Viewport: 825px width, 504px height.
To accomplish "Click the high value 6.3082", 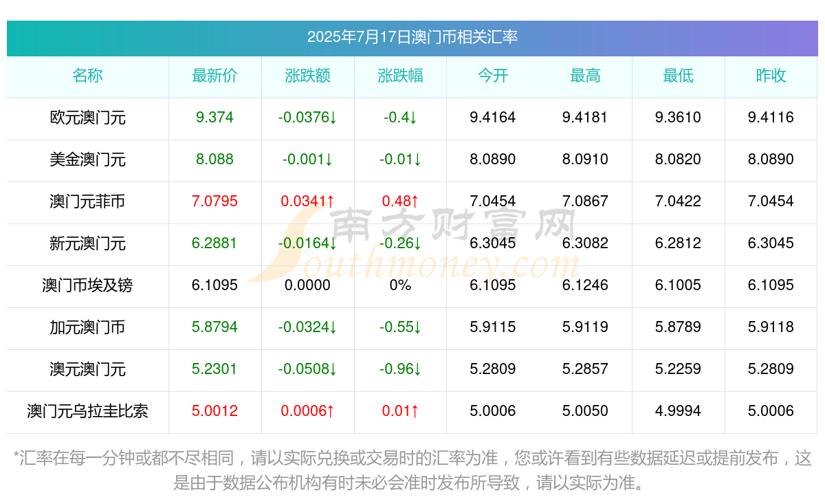I will [x=586, y=243].
